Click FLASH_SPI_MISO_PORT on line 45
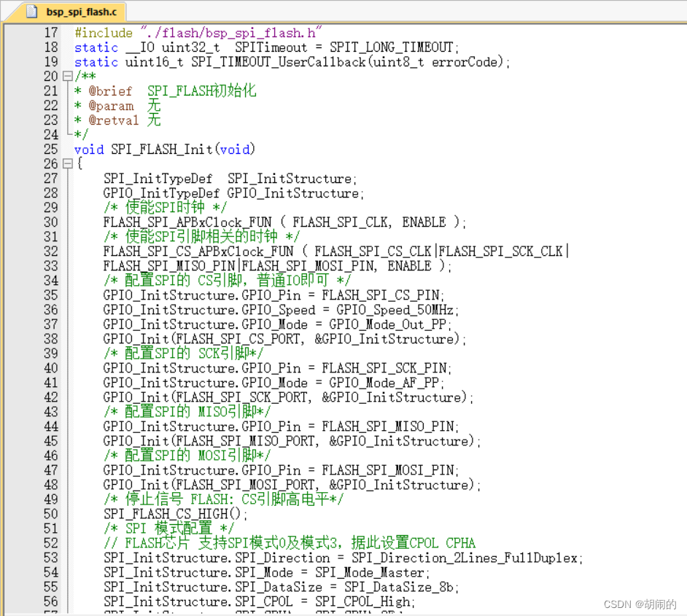 tap(245, 441)
